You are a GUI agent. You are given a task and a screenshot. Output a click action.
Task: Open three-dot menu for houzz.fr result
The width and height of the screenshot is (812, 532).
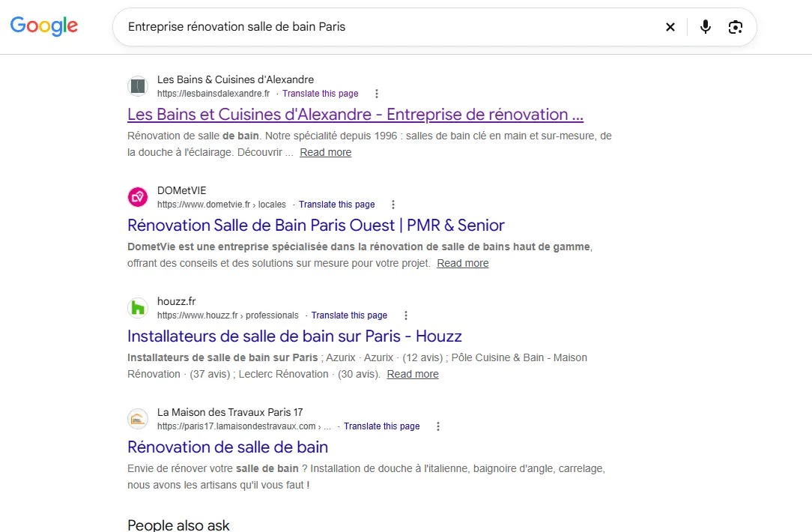click(406, 315)
